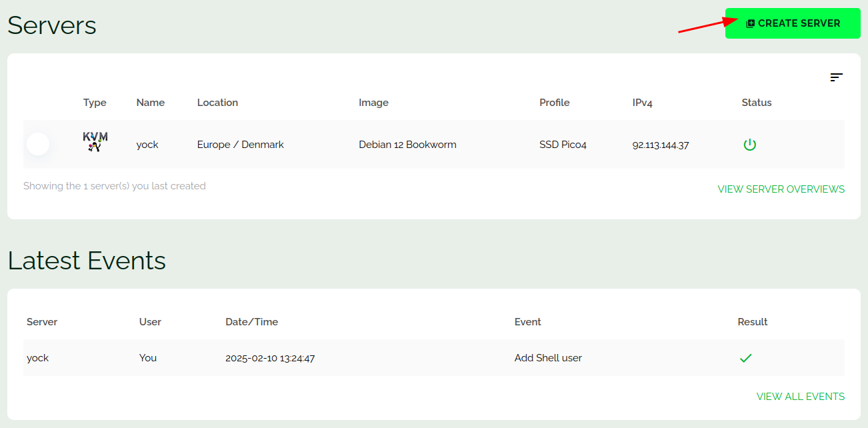Click the IPv4 column header
Screen dimensions: 868x428
coord(642,103)
